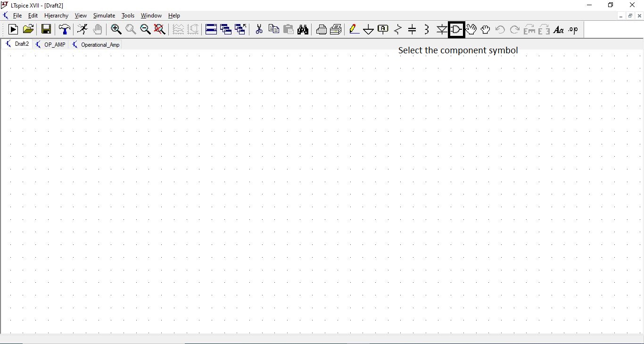This screenshot has width=644, height=344.
Task: Minimize the inner Draft2 document window
Action: point(621,16)
